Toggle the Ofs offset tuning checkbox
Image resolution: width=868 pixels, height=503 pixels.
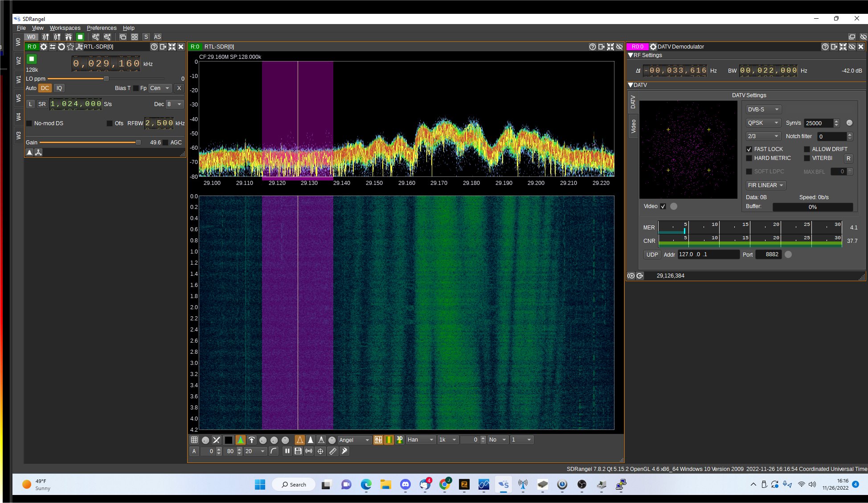(x=110, y=123)
